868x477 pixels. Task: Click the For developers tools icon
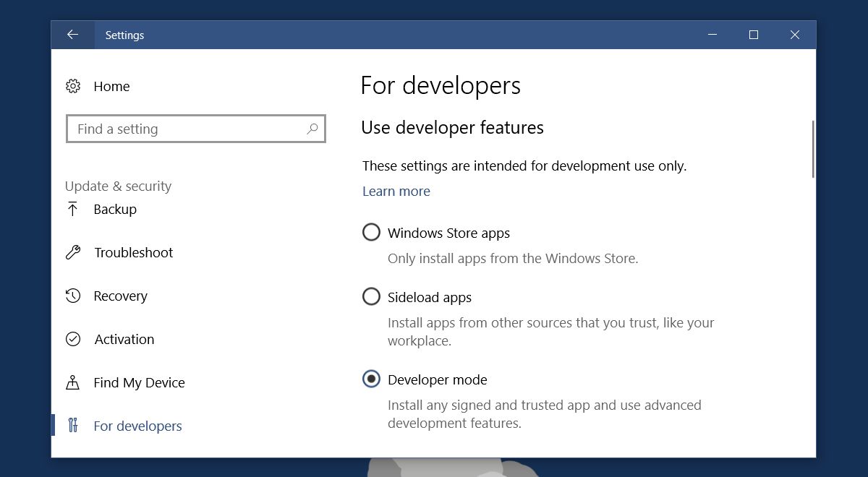[x=73, y=426]
